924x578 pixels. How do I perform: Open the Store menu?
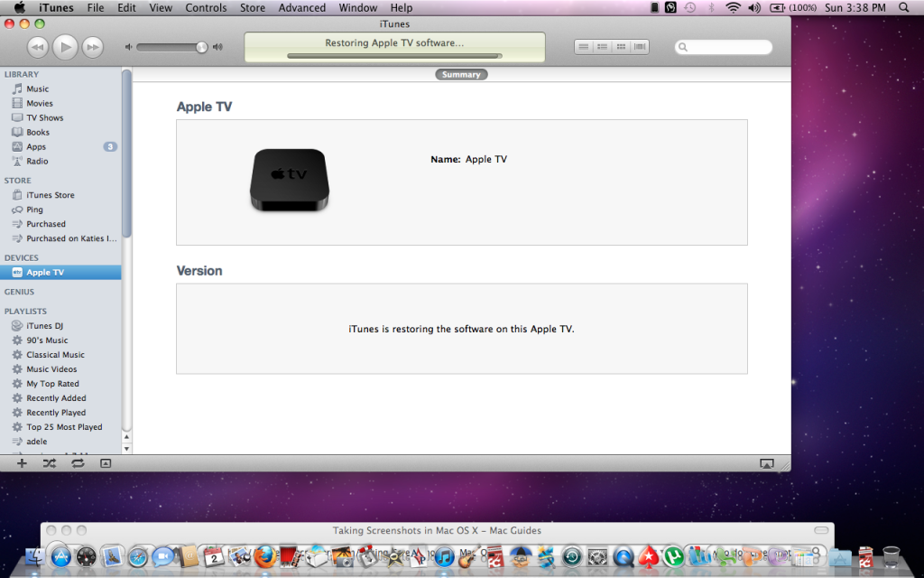point(253,7)
